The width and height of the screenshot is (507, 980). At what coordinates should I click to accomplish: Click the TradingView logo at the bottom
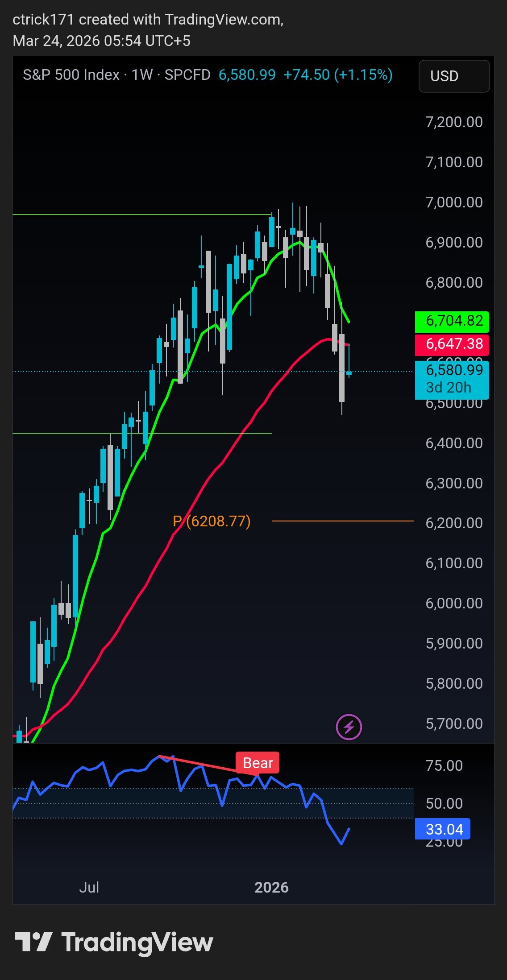pyautogui.click(x=114, y=942)
